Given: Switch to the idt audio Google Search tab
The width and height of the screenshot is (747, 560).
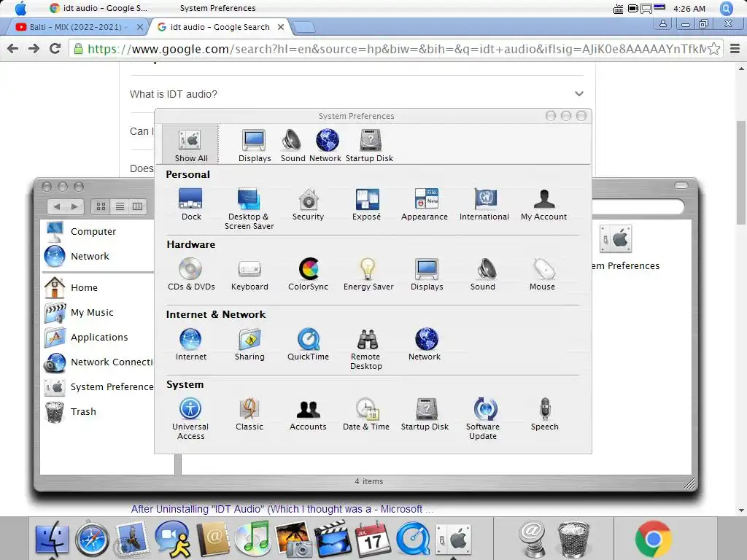Looking at the screenshot, I should click(220, 27).
